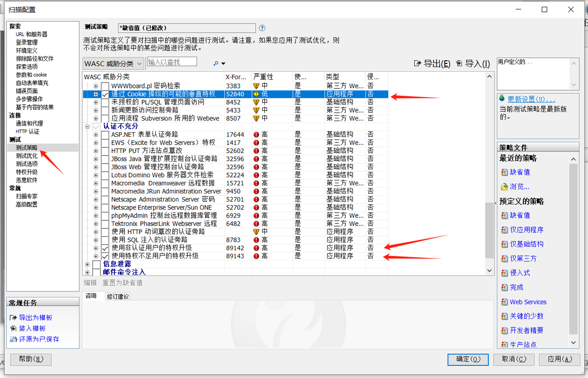Expand the 信息泄露 category

click(87, 264)
